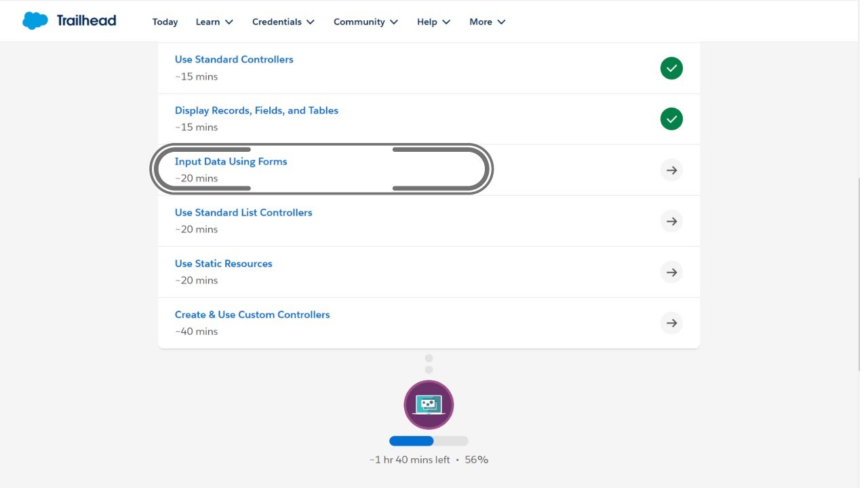Go to the Today nav item
The image size is (868, 488).
165,22
